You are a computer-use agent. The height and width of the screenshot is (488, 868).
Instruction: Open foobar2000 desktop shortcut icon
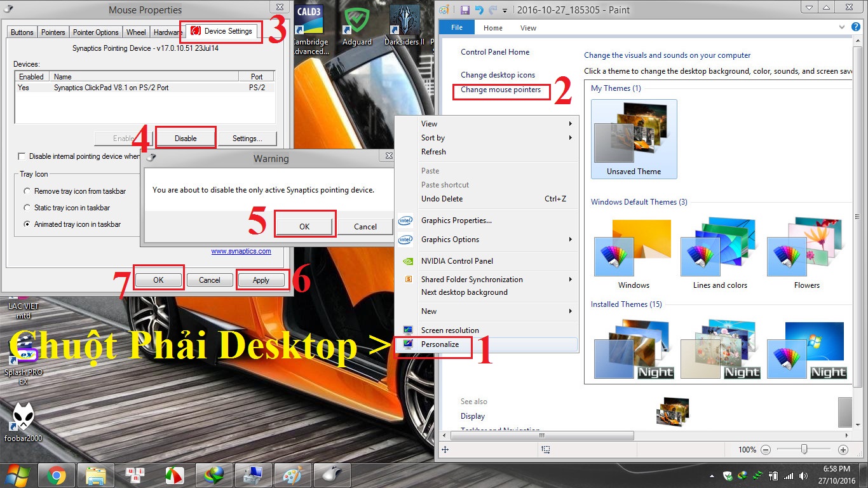pyautogui.click(x=23, y=421)
